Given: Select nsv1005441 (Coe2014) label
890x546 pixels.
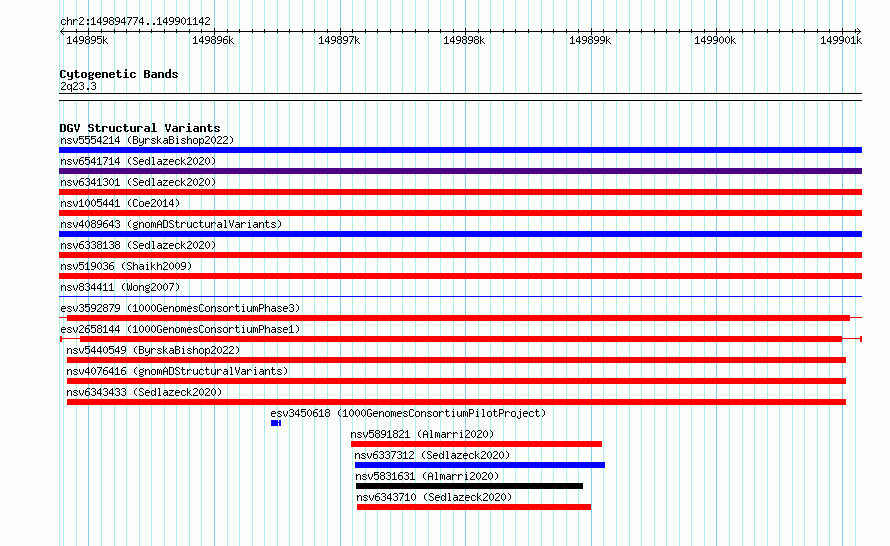Looking at the screenshot, I should coord(120,203).
